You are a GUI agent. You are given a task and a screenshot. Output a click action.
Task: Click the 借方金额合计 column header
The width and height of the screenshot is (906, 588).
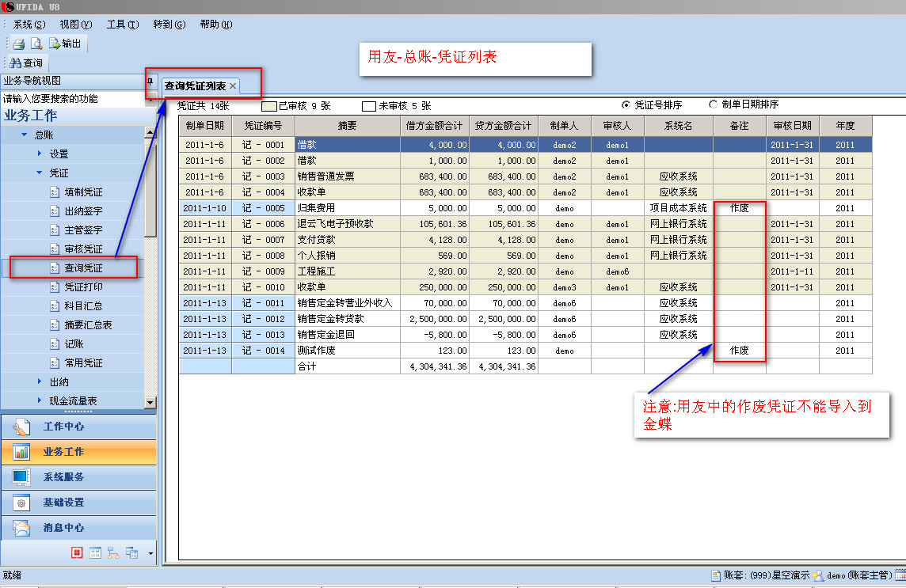[x=434, y=125]
